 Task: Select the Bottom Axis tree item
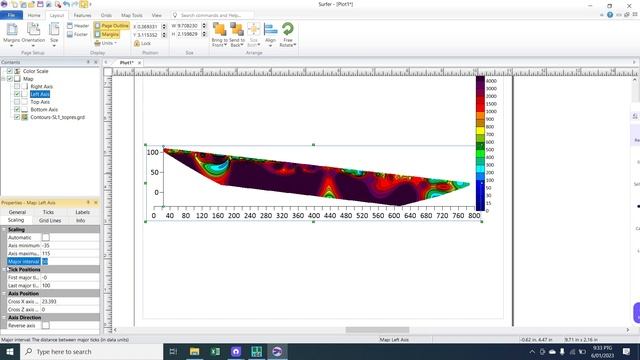click(x=44, y=109)
